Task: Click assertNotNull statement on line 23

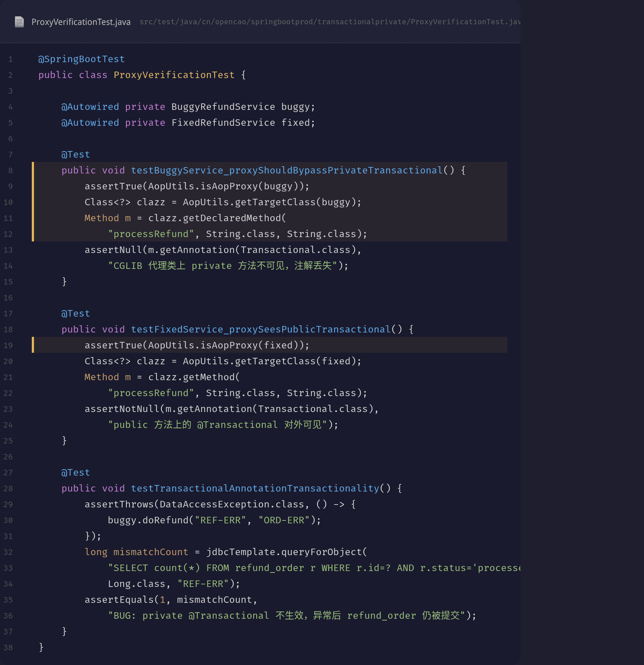Action: [232, 409]
